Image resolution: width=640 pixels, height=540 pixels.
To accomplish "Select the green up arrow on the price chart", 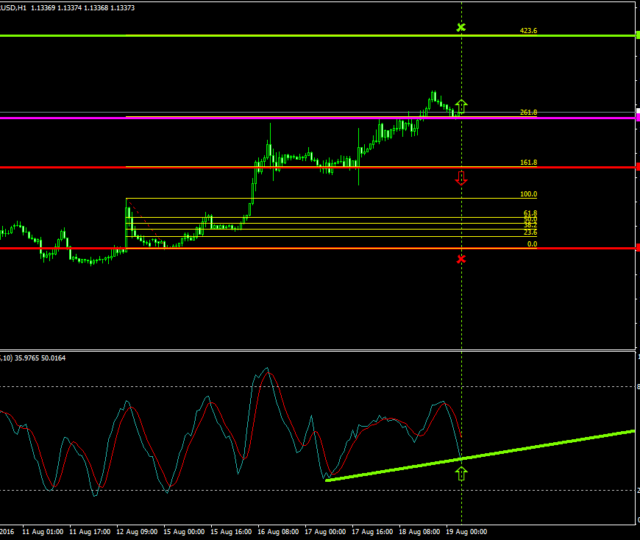I will 461,105.
